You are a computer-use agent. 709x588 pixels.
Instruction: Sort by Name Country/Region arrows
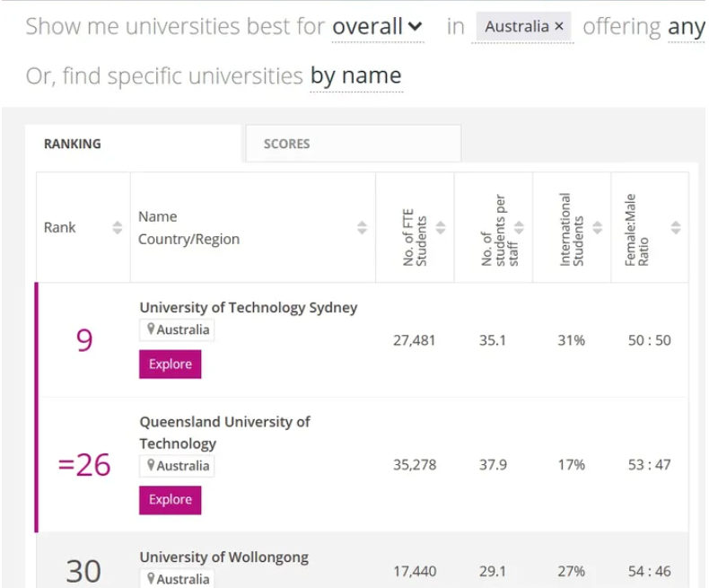[362, 228]
